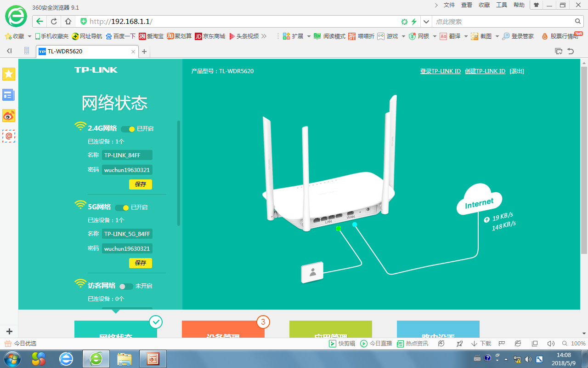588x368 pixels.
Task: Edit the 2.4G password field
Action: click(127, 170)
